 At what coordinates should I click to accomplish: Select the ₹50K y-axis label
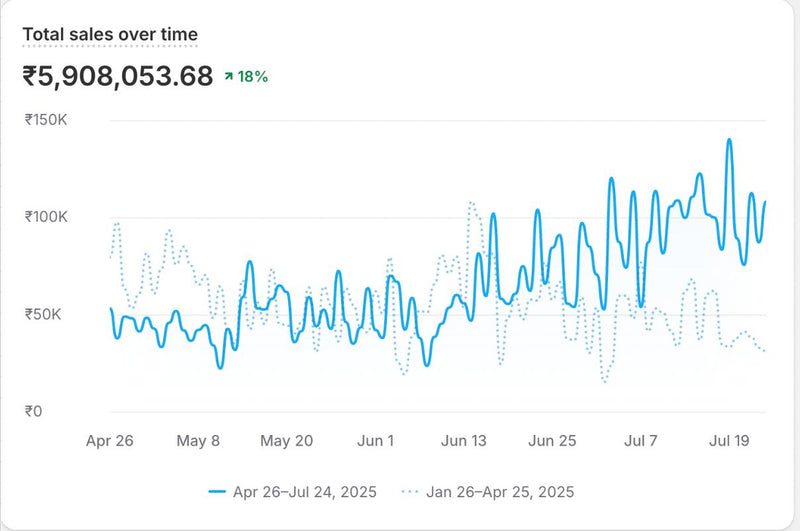coord(43,314)
